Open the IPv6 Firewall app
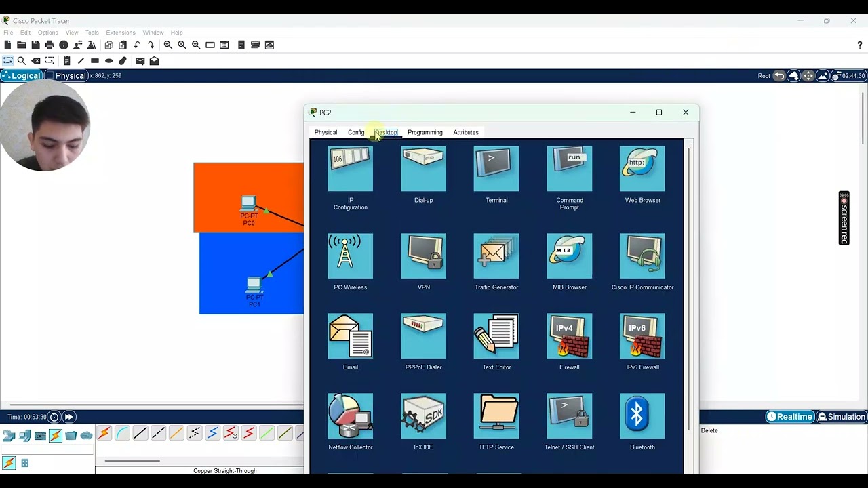The height and width of the screenshot is (488, 868). [x=642, y=335]
